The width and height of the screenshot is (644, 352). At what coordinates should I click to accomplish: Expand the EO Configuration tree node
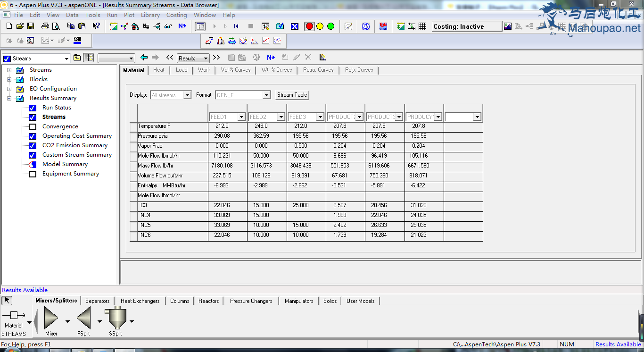(x=9, y=89)
